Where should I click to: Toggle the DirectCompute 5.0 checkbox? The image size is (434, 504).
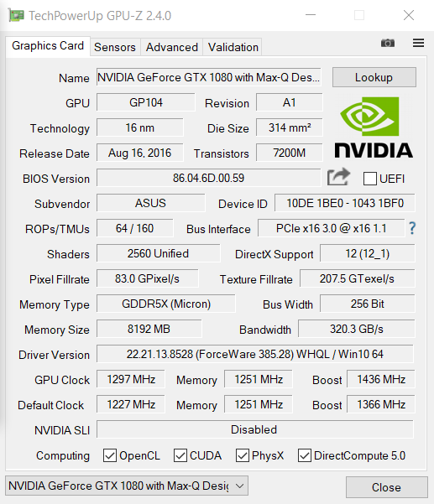pyautogui.click(x=305, y=455)
